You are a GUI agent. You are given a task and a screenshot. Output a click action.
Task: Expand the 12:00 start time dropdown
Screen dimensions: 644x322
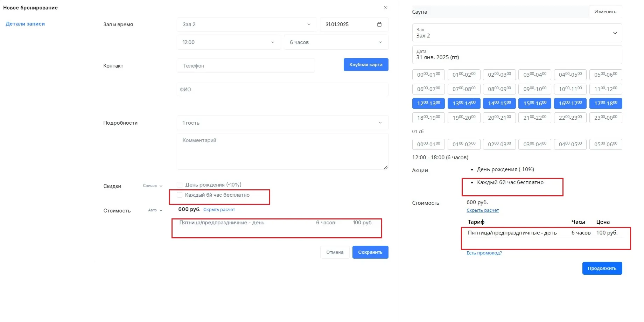pyautogui.click(x=228, y=42)
